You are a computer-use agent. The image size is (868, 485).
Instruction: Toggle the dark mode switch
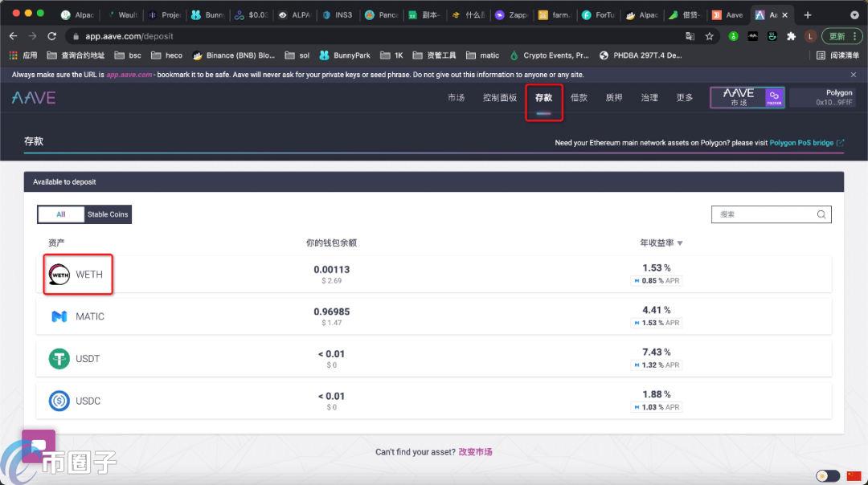pyautogui.click(x=828, y=475)
